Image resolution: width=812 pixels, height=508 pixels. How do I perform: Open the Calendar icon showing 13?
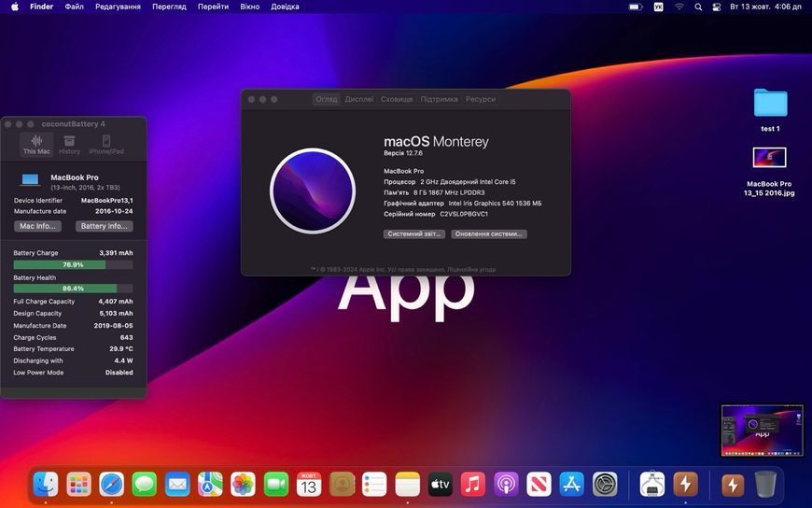click(309, 485)
